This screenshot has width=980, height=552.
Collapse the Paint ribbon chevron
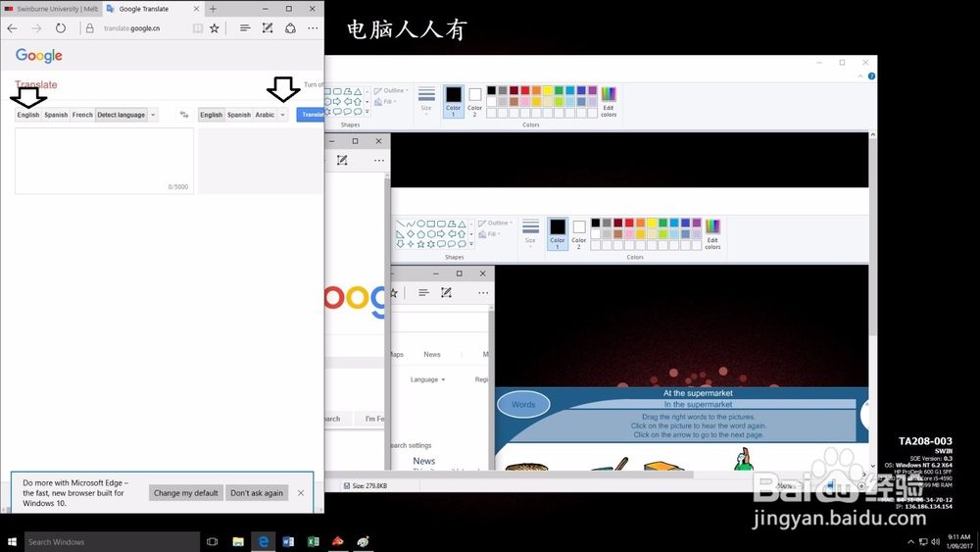point(860,76)
